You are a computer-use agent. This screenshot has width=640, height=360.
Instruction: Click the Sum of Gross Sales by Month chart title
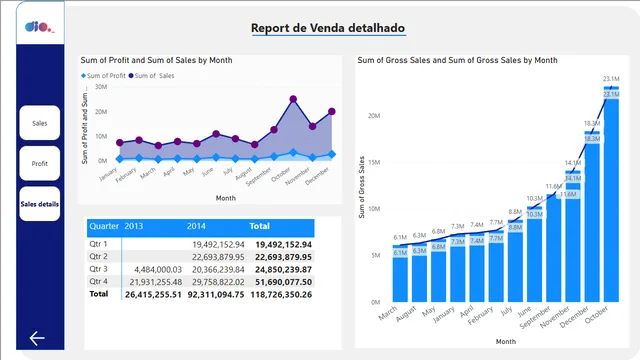458,60
